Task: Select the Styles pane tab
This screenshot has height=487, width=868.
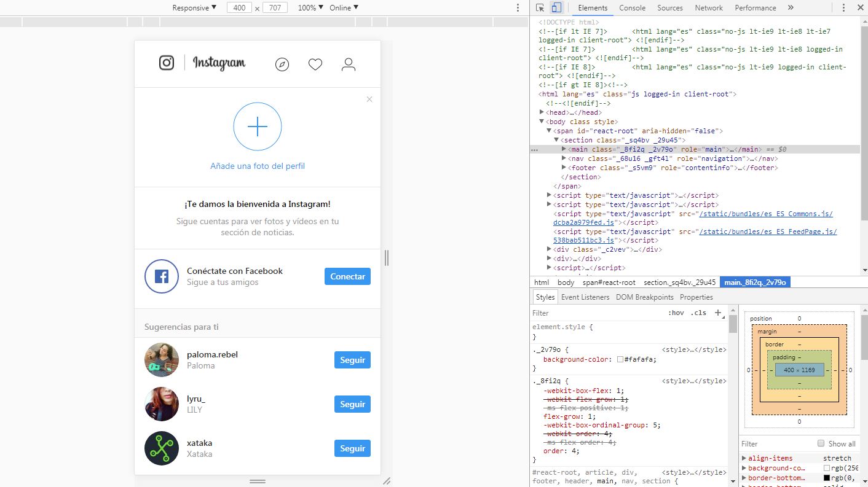Action: pyautogui.click(x=545, y=297)
